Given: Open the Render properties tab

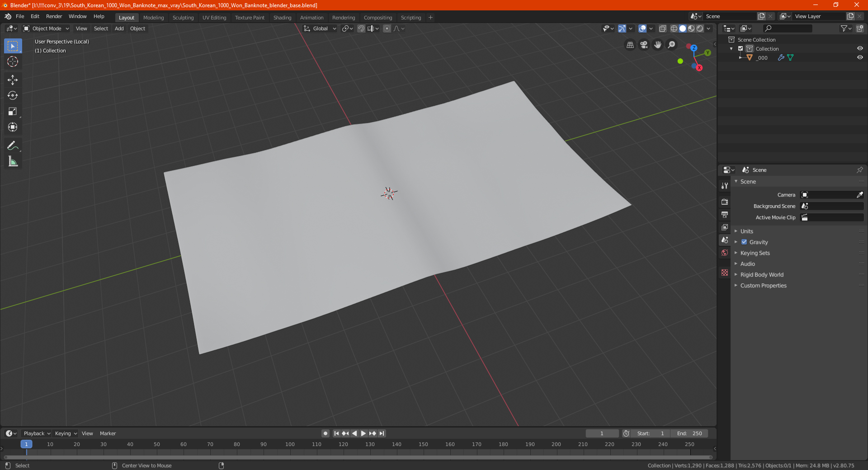Looking at the screenshot, I should [x=725, y=202].
